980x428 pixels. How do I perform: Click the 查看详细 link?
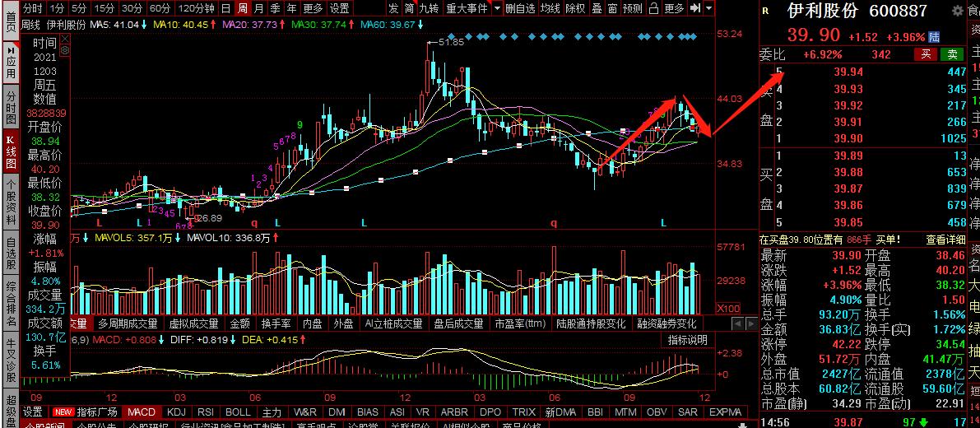tap(945, 240)
